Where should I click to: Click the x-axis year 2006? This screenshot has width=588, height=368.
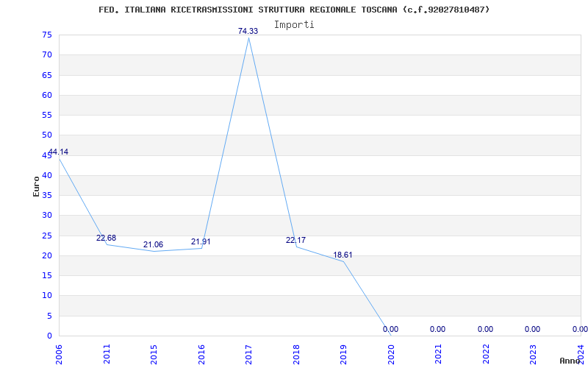59,354
